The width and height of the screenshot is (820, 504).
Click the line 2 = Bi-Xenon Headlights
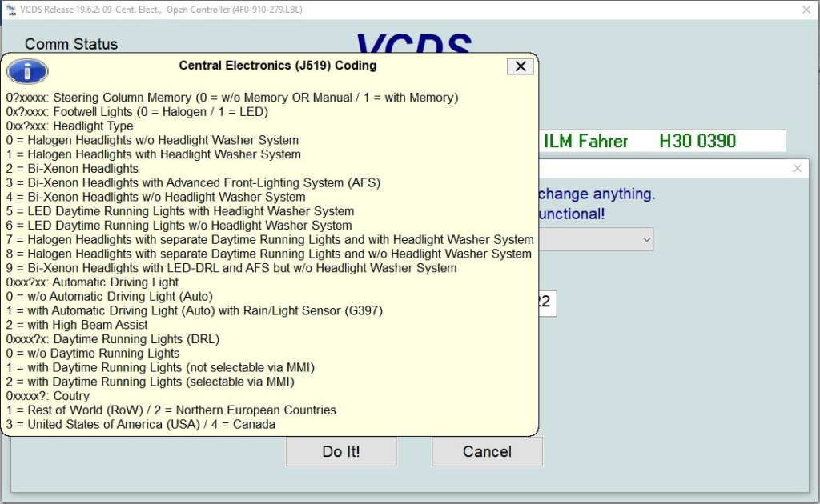pyautogui.click(x=72, y=169)
